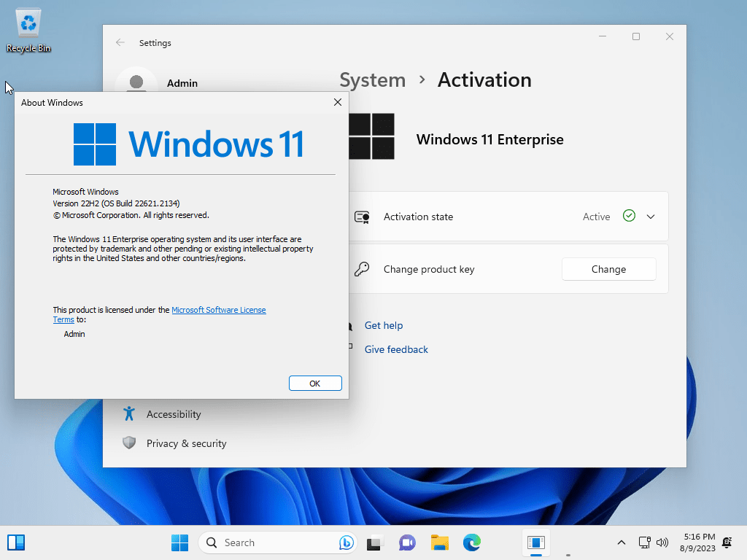
Task: Select the key icon beside Change product key
Action: click(x=362, y=269)
